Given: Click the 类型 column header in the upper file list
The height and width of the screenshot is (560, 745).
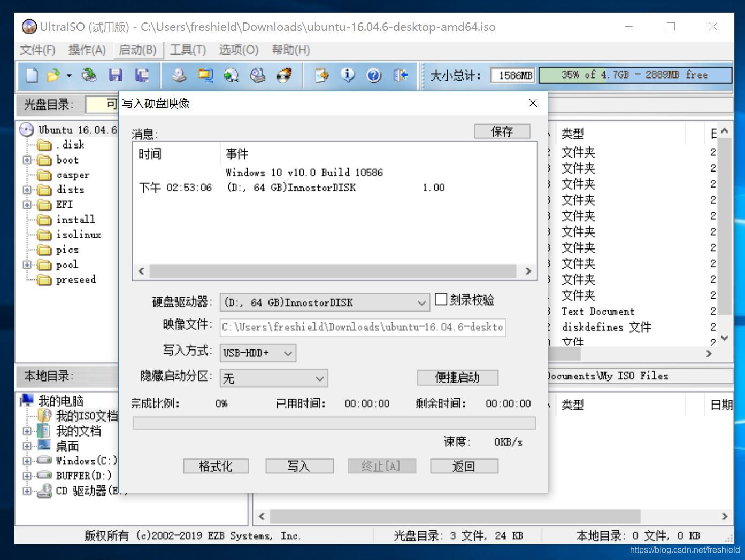Looking at the screenshot, I should click(620, 134).
